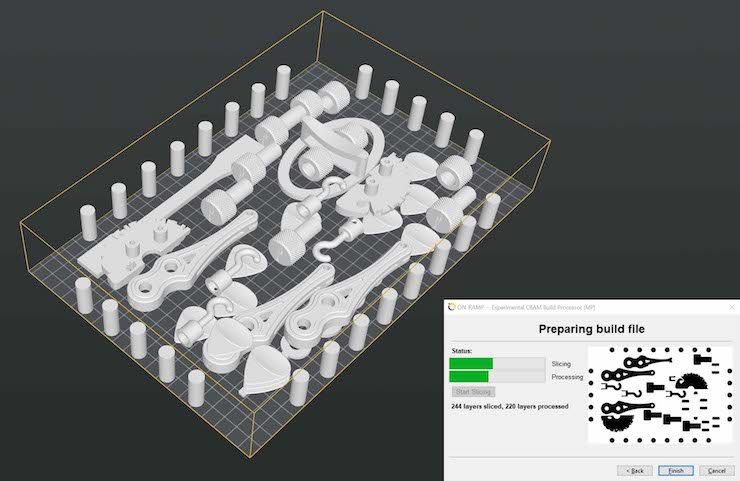Click the Slicing progress bar
The image size is (740, 481).
(496, 364)
